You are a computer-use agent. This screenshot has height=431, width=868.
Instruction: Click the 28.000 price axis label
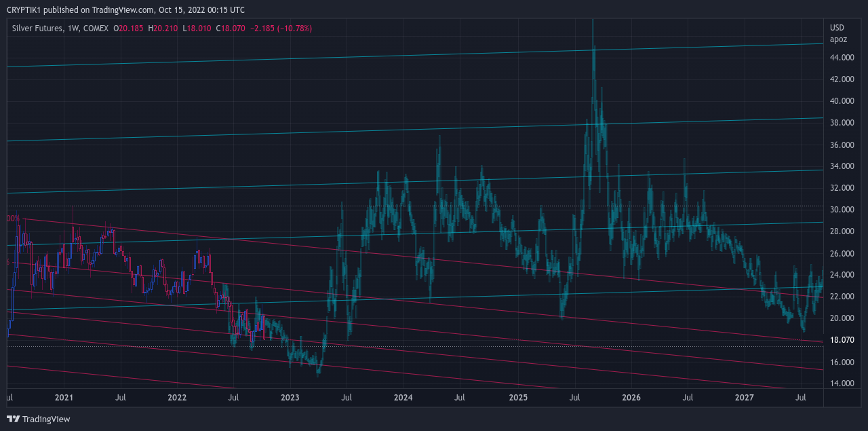pos(842,231)
